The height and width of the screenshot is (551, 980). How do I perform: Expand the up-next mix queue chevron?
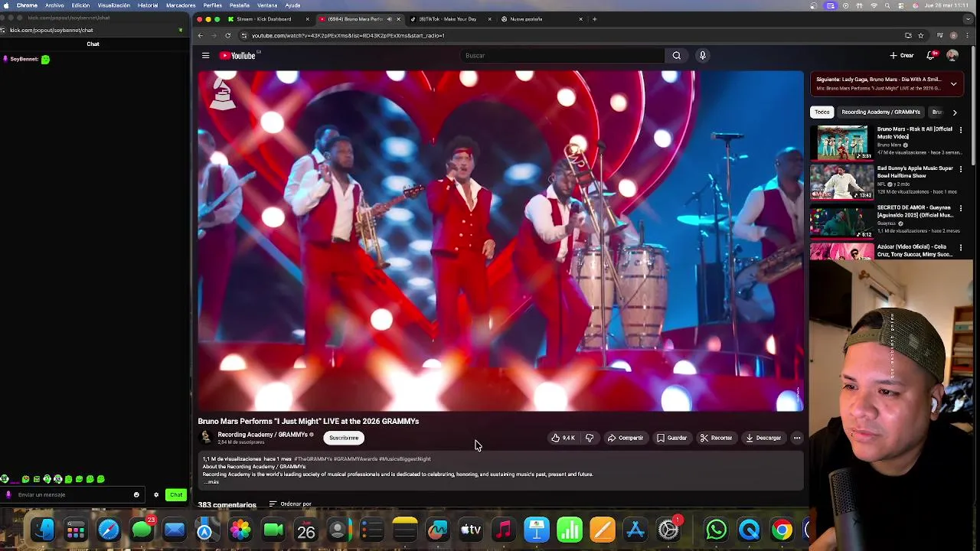click(953, 83)
